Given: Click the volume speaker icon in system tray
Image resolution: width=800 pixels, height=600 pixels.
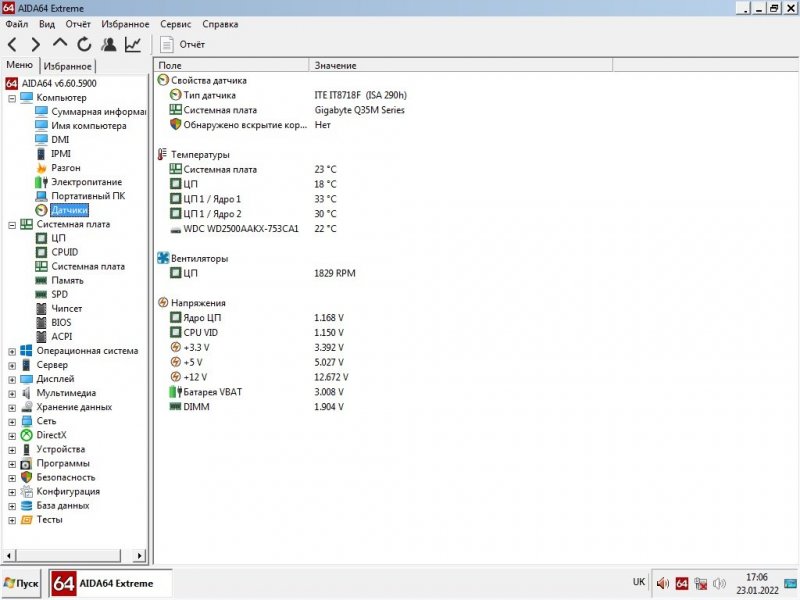Looking at the screenshot, I should tap(662, 583).
